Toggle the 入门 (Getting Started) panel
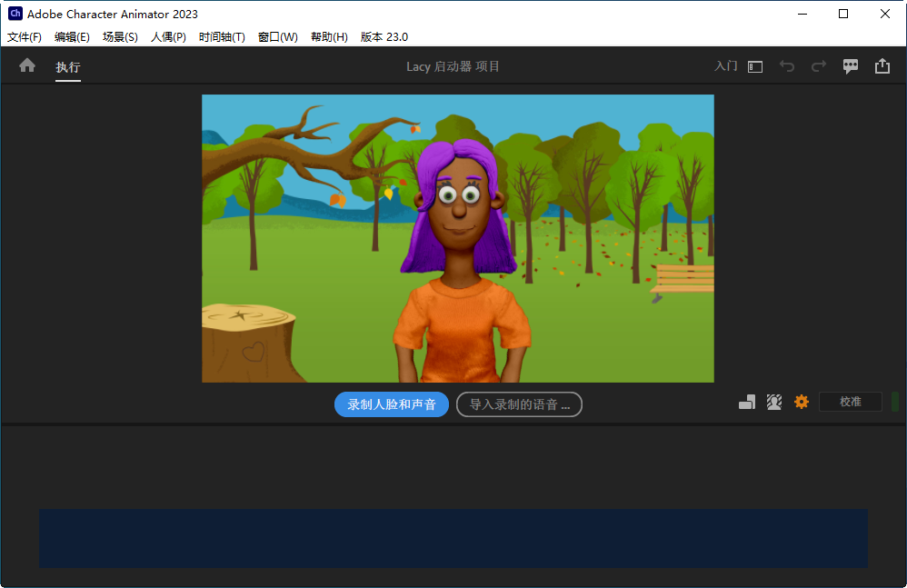The height and width of the screenshot is (588, 907). [x=725, y=66]
